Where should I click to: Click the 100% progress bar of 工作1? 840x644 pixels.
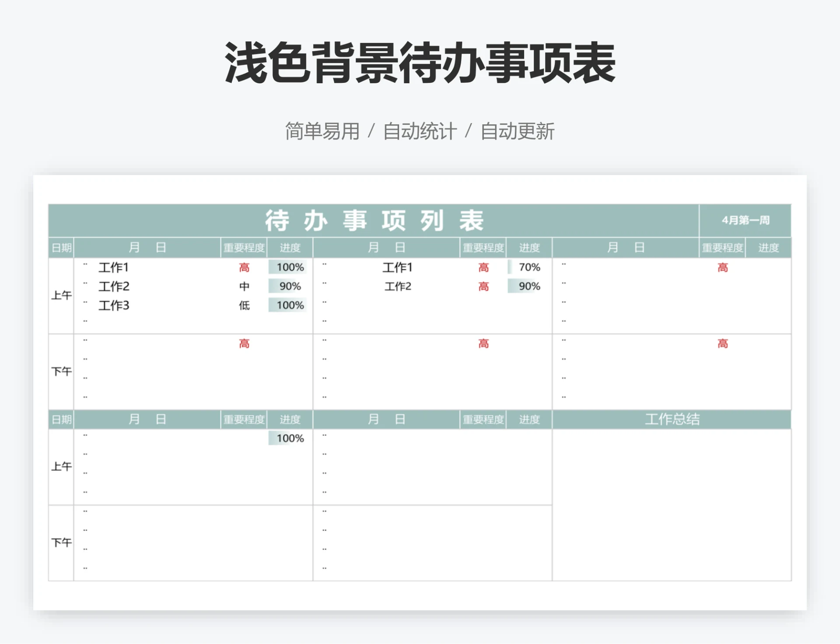[287, 267]
